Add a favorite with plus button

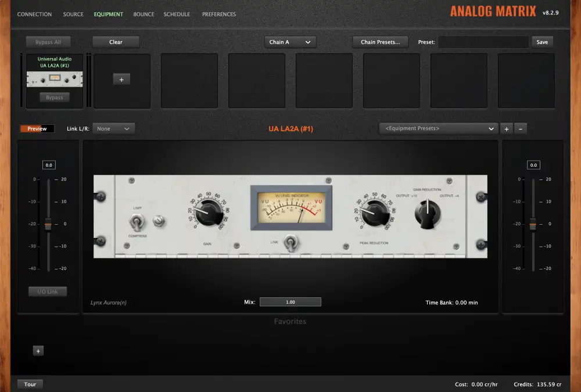click(x=38, y=351)
